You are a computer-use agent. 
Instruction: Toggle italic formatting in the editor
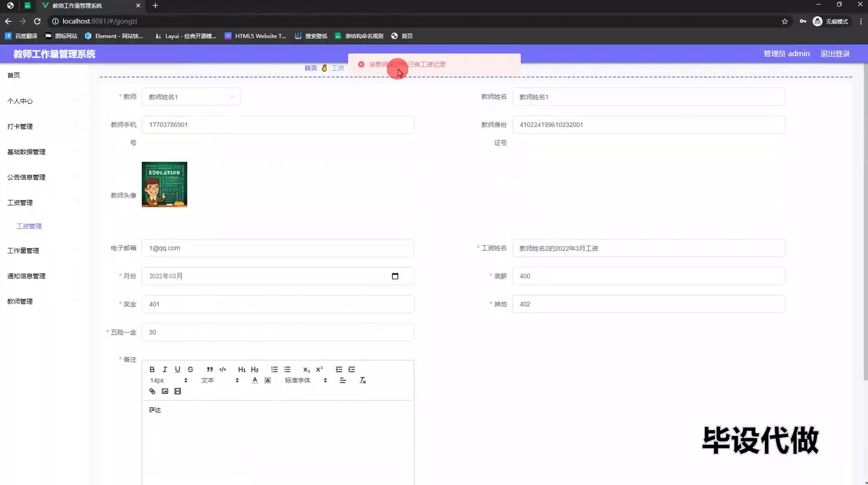165,369
